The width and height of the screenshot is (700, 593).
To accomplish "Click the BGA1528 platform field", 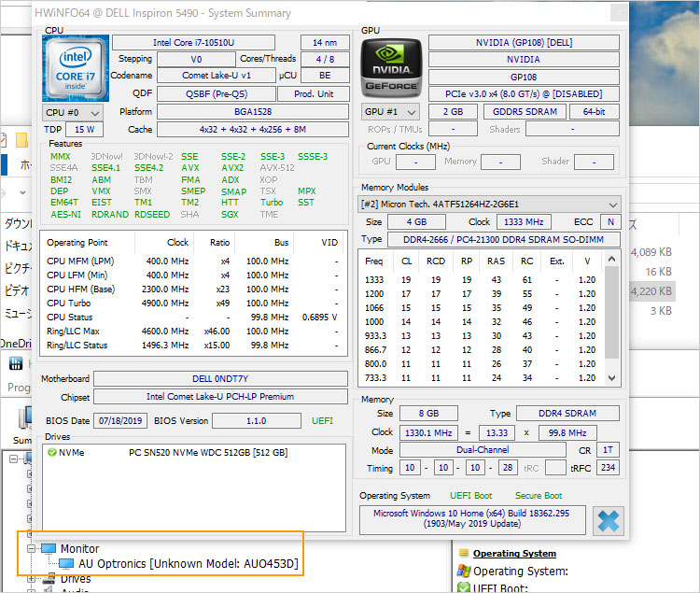I will 253,112.
